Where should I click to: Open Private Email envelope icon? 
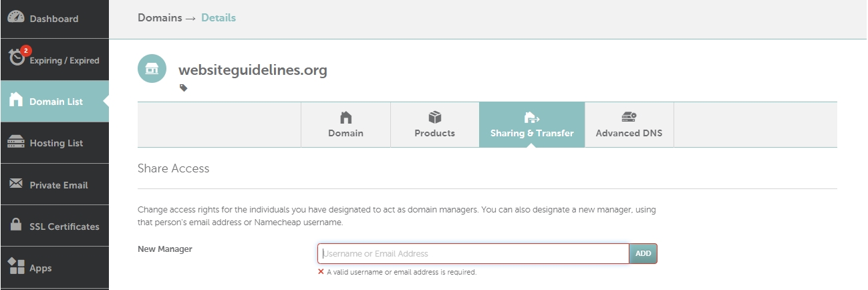click(x=16, y=184)
